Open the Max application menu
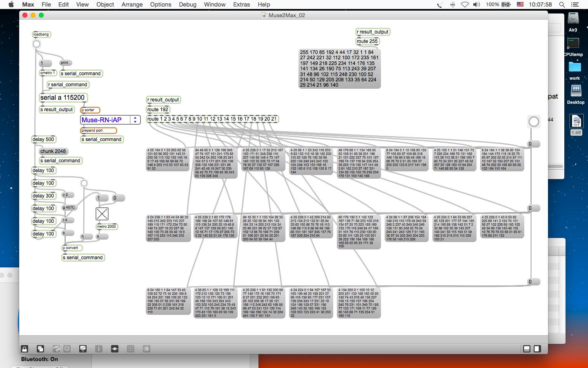Screen dimensions: 588x368 coord(28,4)
